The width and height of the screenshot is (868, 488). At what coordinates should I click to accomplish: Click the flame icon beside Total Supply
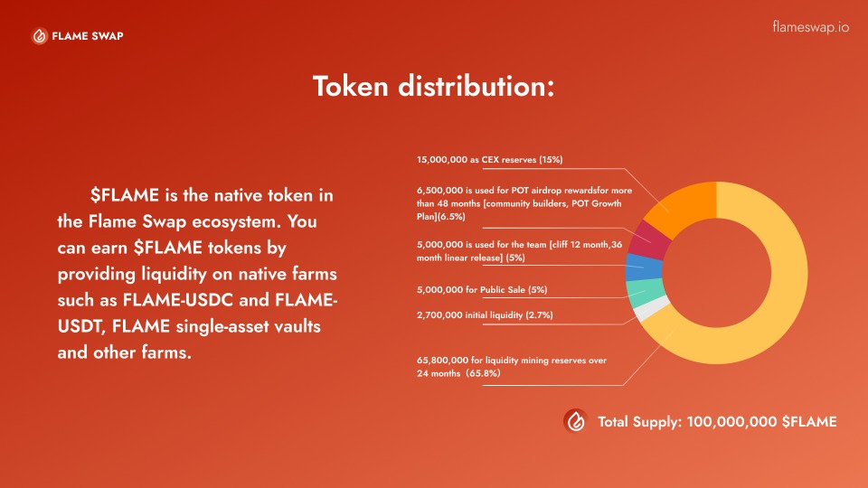[x=575, y=421]
